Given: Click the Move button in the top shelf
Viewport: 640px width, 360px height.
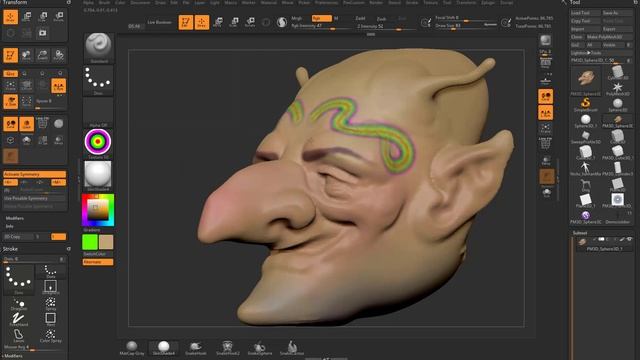Looking at the screenshot, I should coord(218,22).
